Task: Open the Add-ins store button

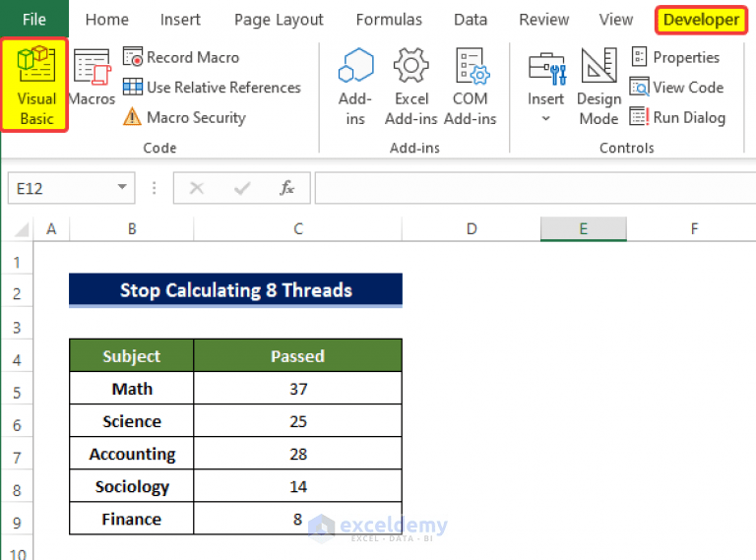Action: pyautogui.click(x=355, y=87)
